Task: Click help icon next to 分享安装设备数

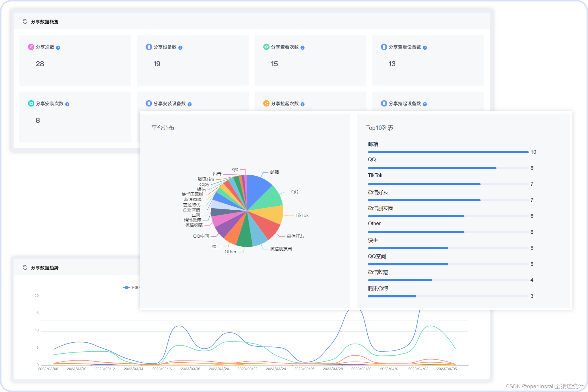Action: [189, 104]
